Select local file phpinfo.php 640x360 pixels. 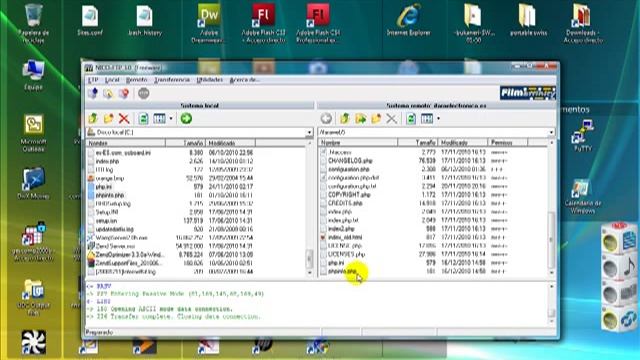click(109, 195)
